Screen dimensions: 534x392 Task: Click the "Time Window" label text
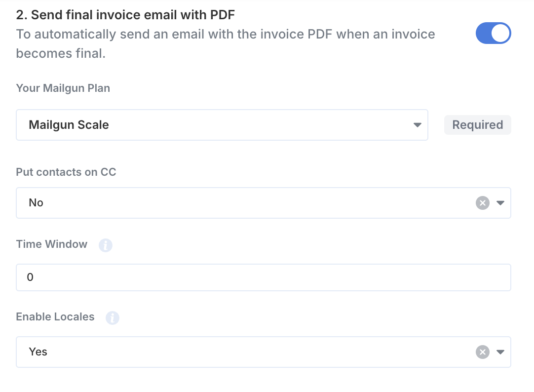[x=52, y=244]
